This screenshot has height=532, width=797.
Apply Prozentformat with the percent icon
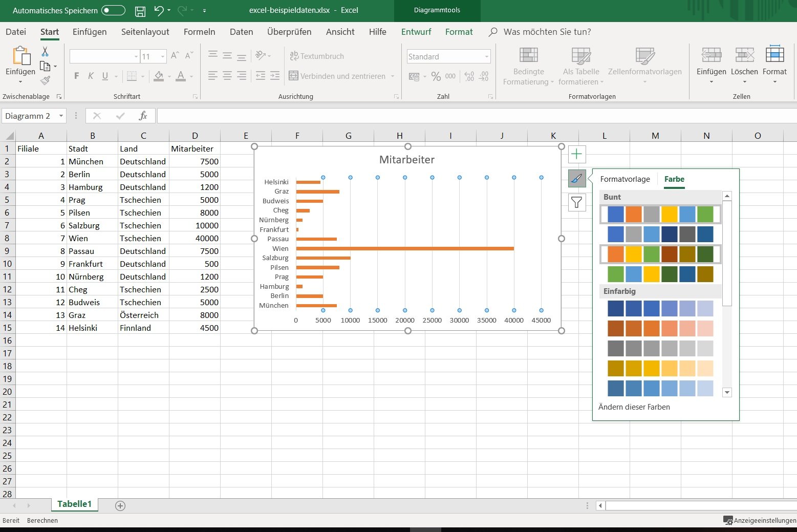(x=436, y=76)
